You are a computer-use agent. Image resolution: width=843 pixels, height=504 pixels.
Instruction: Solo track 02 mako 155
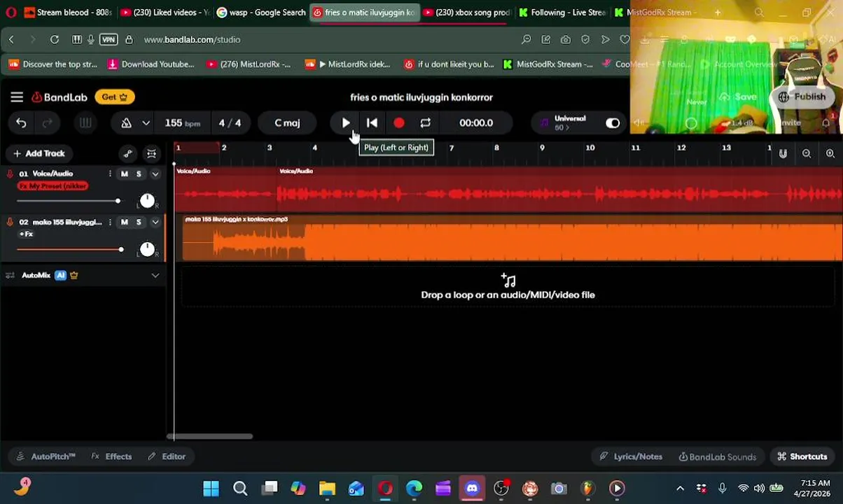click(x=139, y=223)
